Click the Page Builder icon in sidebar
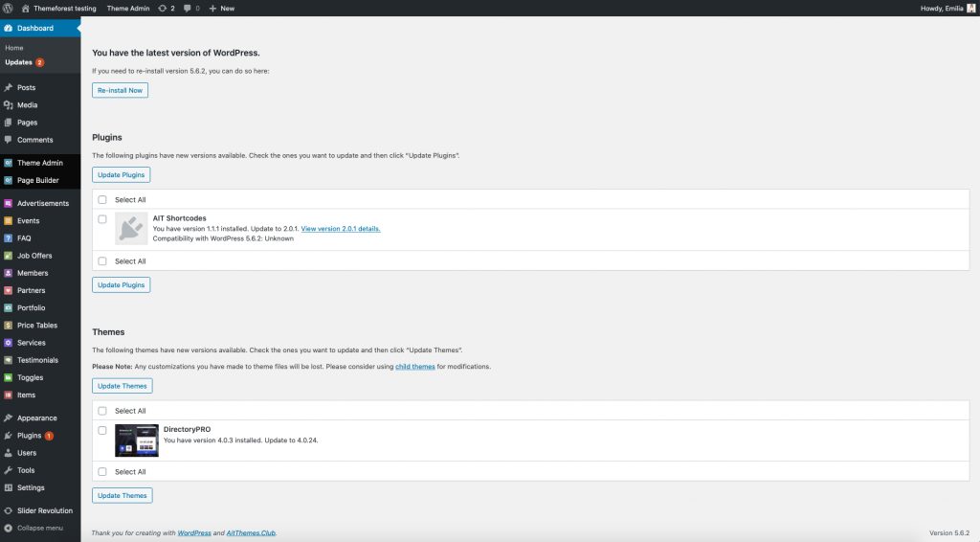The image size is (980, 542). click(8, 180)
